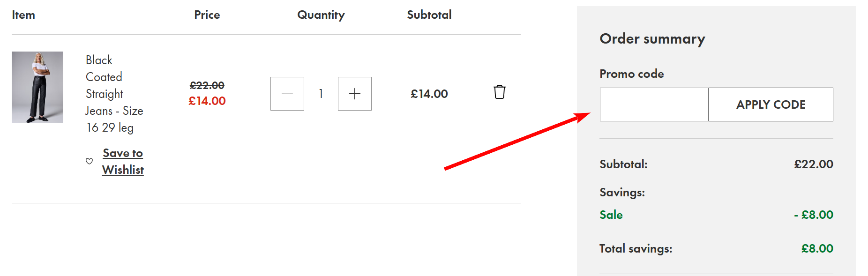The height and width of the screenshot is (276, 868).
Task: Click the Quantity column header
Action: pos(321,15)
